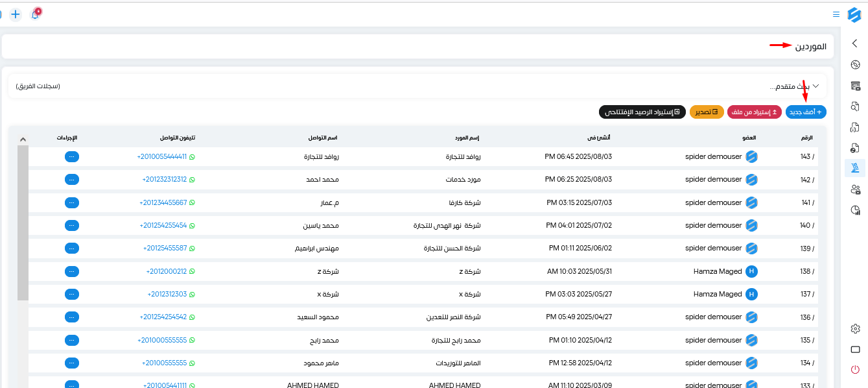Click the vertical scrollbar thumb of table
This screenshot has height=388, width=868.
pos(23,223)
